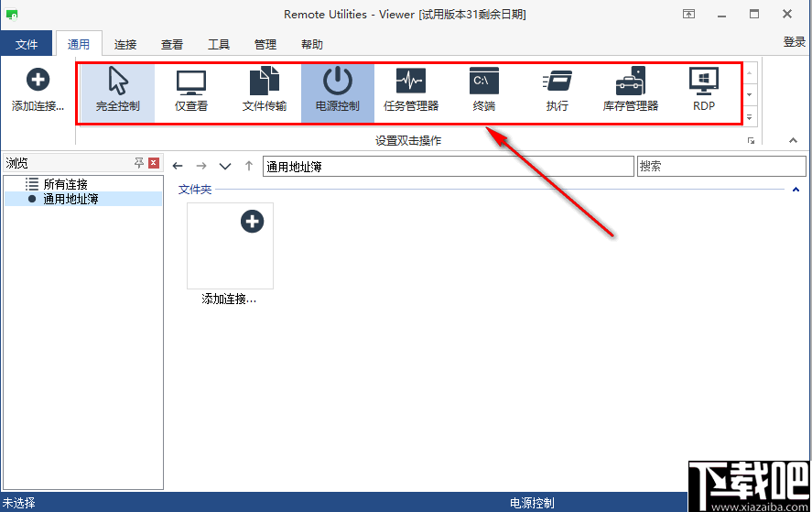The image size is (812, 512).
Task: Click the 登录 sign-in link
Action: [x=795, y=42]
